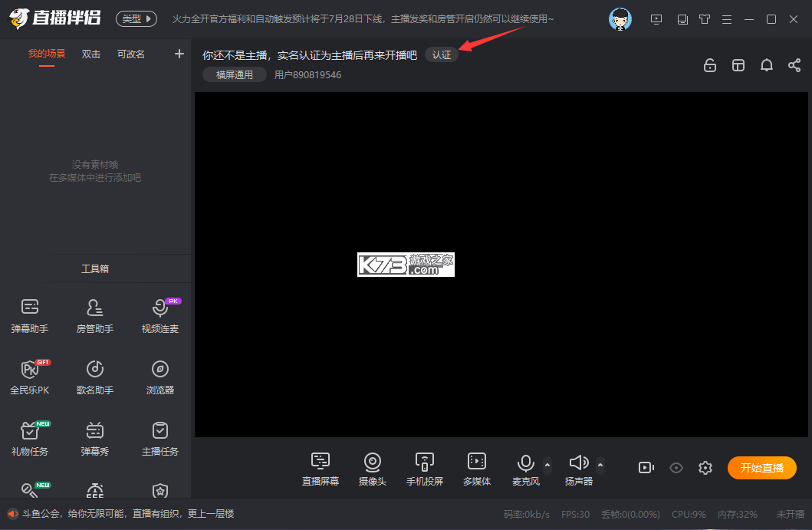Click the video record icon

[x=646, y=468]
